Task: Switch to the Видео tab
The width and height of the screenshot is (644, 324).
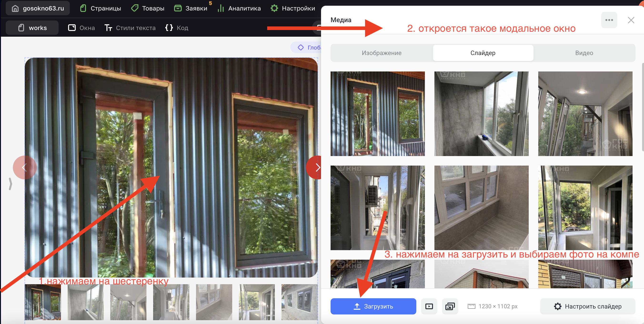Action: [584, 53]
